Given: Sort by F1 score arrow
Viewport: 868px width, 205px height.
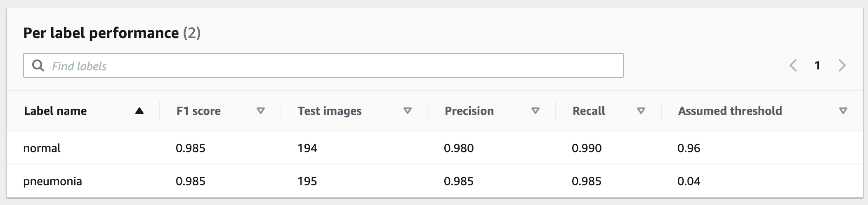Looking at the screenshot, I should pyautogui.click(x=261, y=111).
